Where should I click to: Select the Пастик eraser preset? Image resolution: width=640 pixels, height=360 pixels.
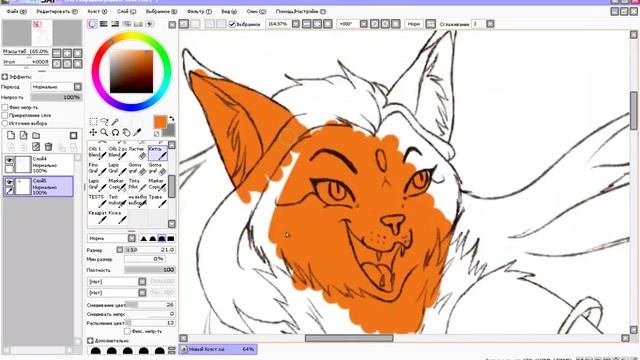click(x=138, y=153)
